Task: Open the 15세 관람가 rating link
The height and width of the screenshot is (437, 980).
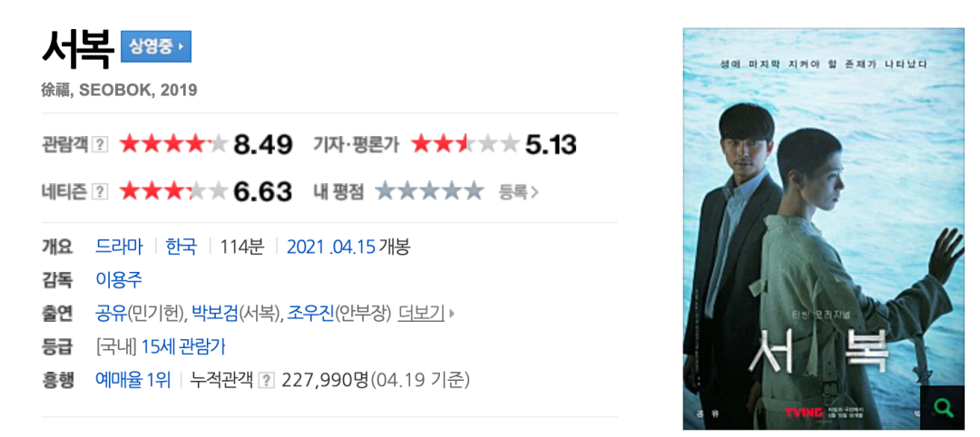Action: (183, 345)
